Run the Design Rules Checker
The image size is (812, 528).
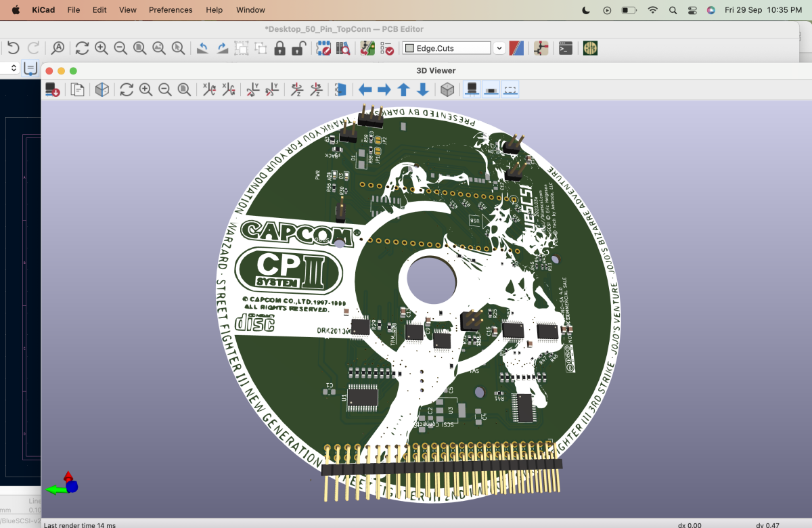coord(387,48)
